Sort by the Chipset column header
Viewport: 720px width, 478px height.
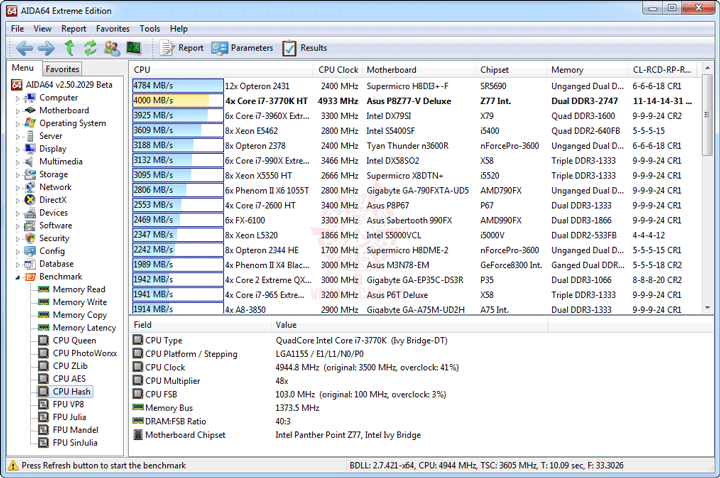pyautogui.click(x=512, y=70)
